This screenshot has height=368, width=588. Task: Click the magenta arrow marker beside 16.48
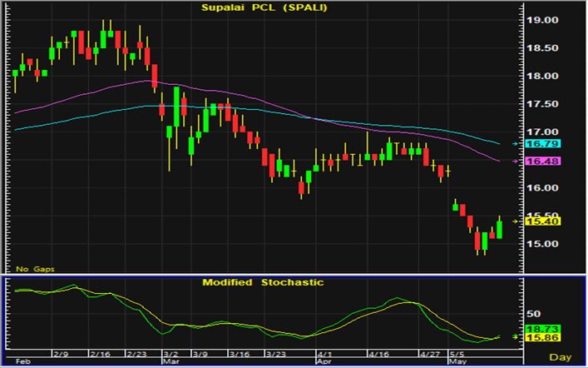pyautogui.click(x=516, y=162)
